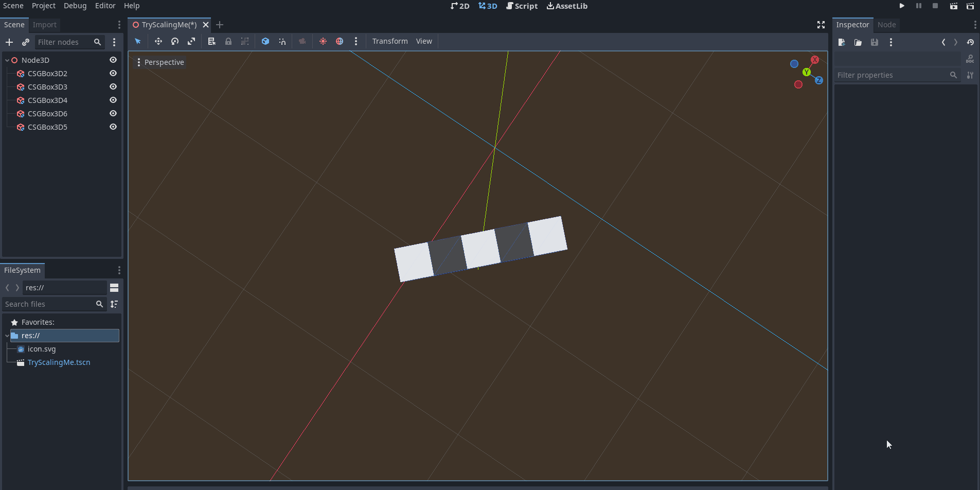980x490 pixels.
Task: Open the Project menu
Action: click(x=44, y=6)
